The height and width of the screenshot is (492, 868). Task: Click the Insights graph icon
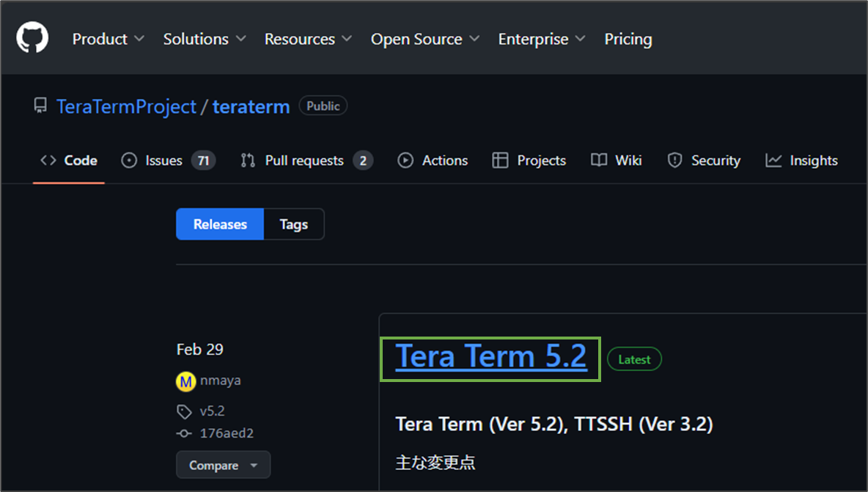[773, 161]
